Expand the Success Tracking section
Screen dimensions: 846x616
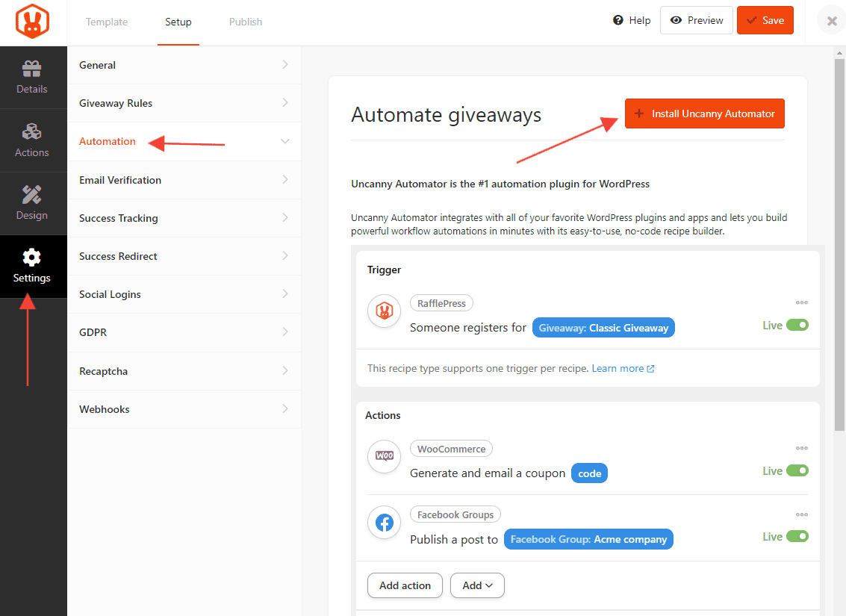click(x=184, y=218)
